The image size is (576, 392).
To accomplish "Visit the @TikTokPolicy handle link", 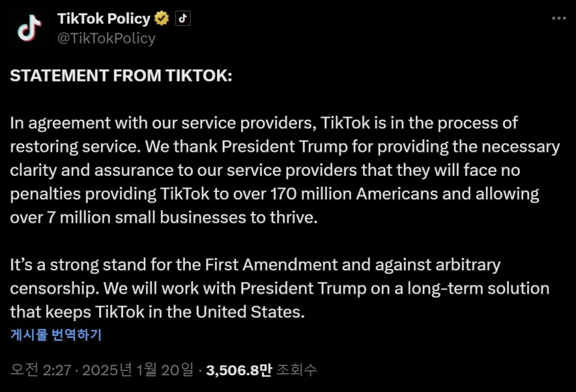I will coord(106,38).
